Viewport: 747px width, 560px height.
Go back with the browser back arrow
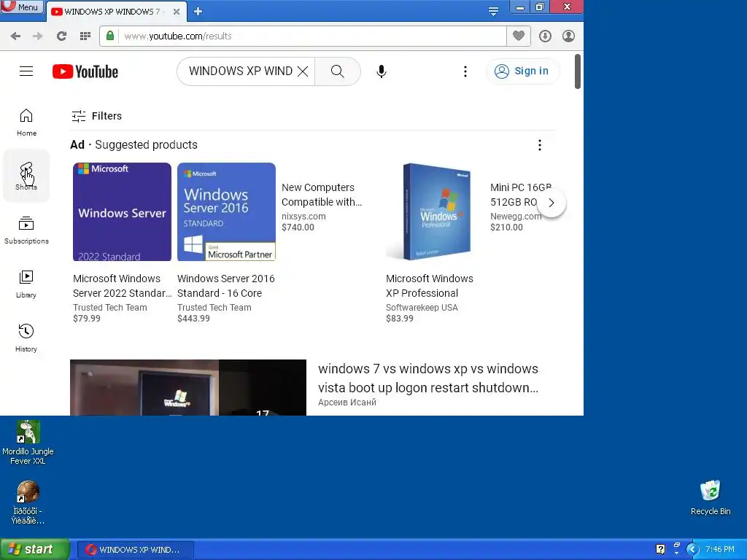[x=15, y=36]
